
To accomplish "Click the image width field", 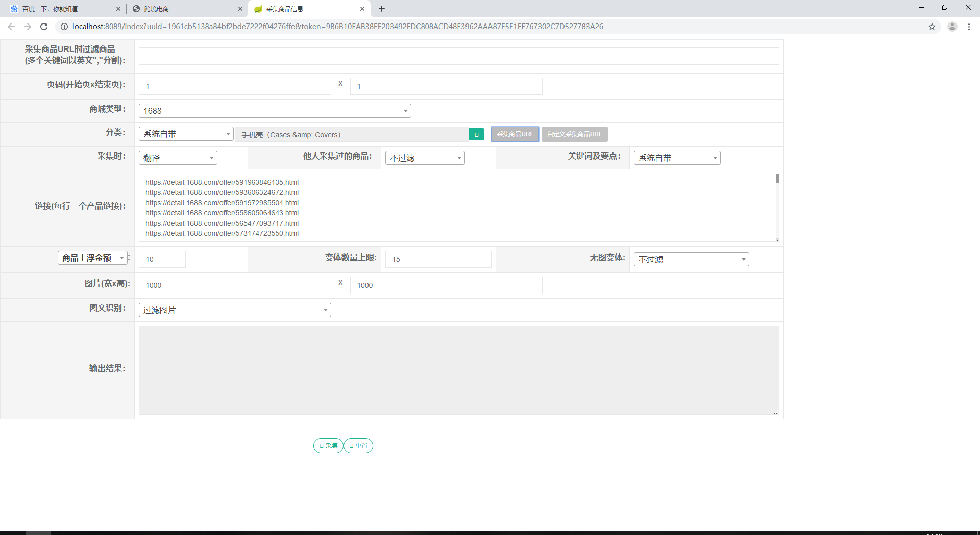I will coord(235,285).
